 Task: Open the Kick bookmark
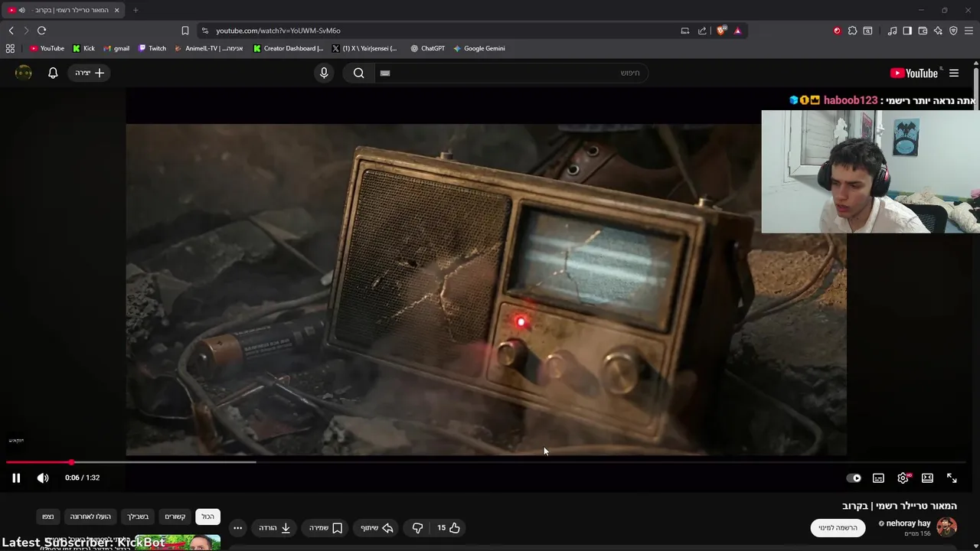(x=83, y=48)
